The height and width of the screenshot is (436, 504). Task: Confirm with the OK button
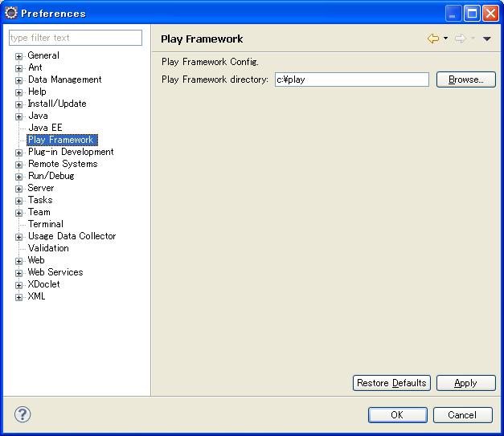pyautogui.click(x=398, y=415)
